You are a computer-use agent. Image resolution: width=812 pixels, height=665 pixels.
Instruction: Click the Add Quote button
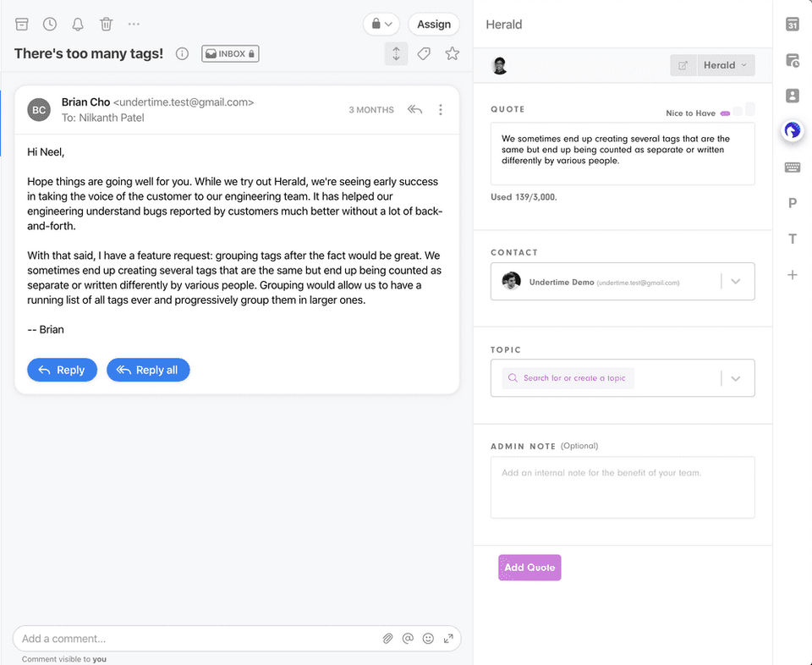click(x=529, y=568)
